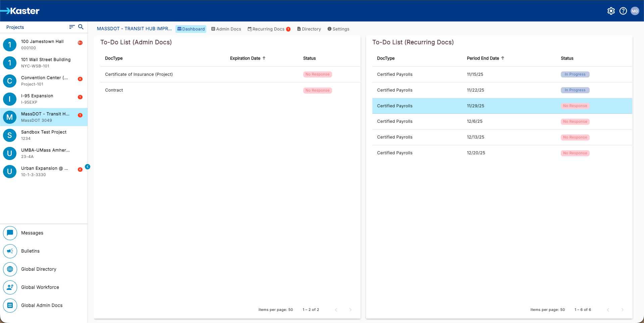644x323 pixels.
Task: Collapse the projects sidebar with chevron
Action: point(88,167)
